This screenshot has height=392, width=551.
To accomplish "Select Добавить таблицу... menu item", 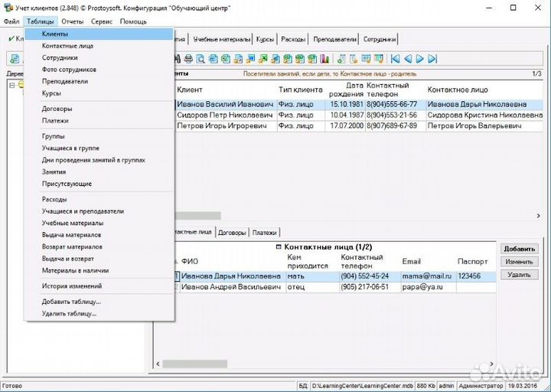I will (x=71, y=302).
